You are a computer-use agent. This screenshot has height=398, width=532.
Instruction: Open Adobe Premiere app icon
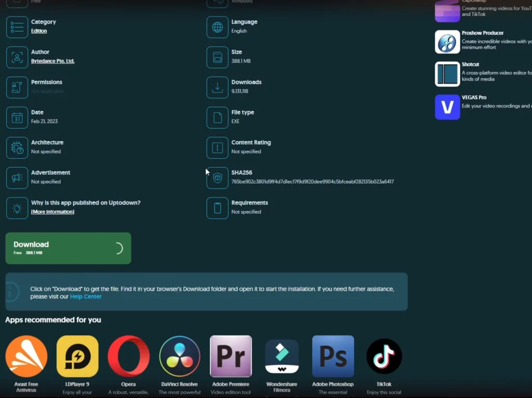231,356
